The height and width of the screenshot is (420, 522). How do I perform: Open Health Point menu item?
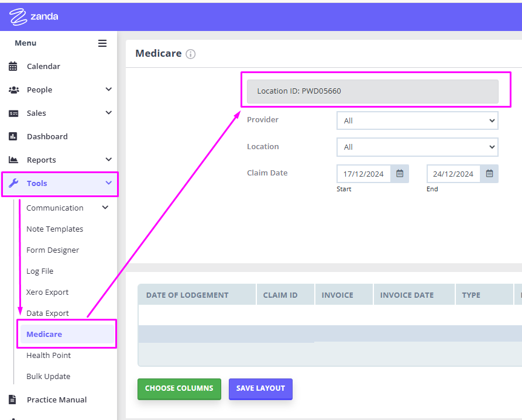click(49, 356)
